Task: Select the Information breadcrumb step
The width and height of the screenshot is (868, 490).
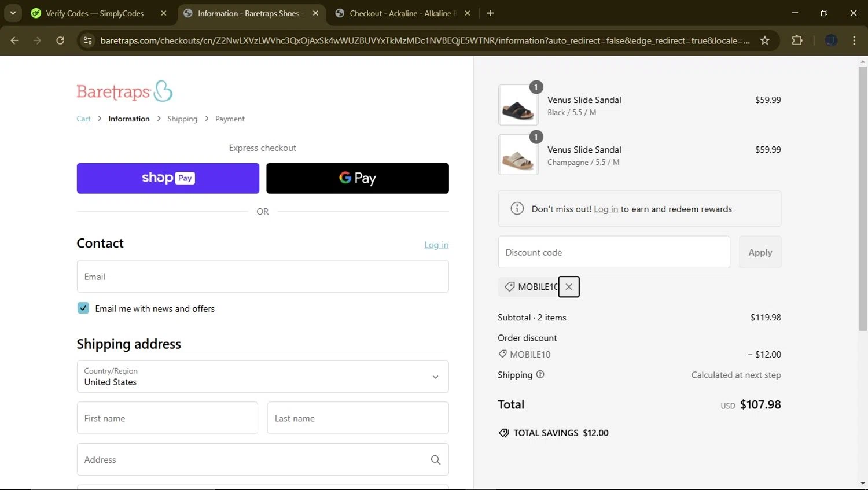Action: [x=129, y=119]
